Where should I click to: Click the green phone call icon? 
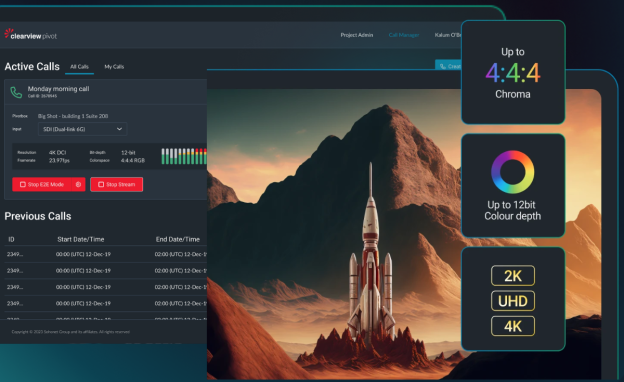(16, 92)
